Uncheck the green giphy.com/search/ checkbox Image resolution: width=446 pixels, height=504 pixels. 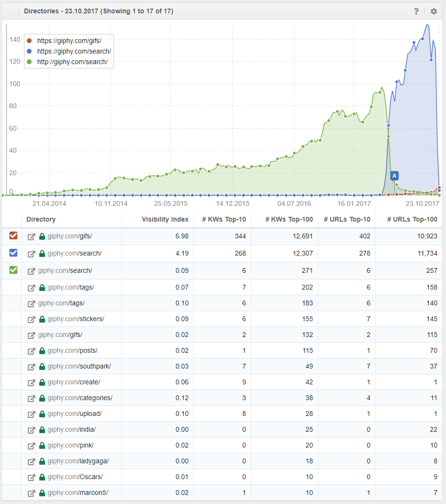[13, 270]
